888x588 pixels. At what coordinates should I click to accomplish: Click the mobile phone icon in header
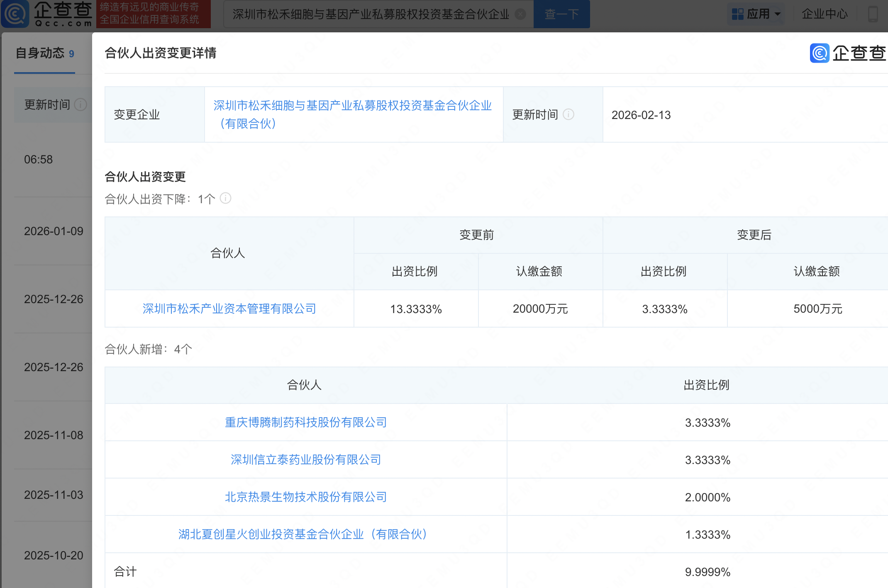coord(873,14)
